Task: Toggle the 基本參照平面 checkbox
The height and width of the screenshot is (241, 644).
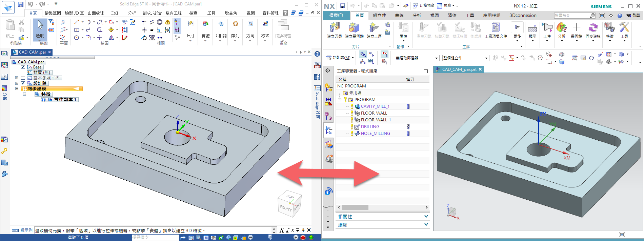Action: pos(23,78)
